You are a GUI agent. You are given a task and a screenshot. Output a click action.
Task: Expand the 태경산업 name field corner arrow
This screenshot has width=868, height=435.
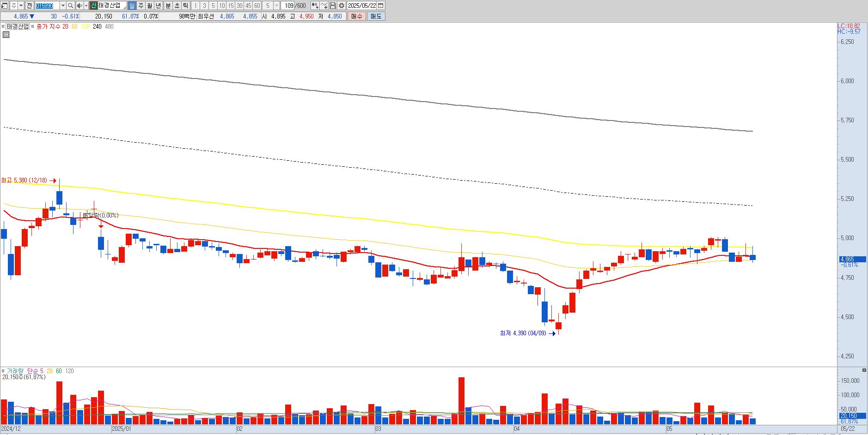(x=124, y=7)
